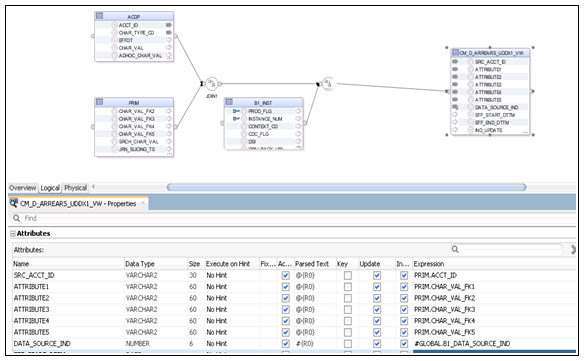Expand more columns in PRIM datastore
The image size is (584, 361).
pos(169,153)
